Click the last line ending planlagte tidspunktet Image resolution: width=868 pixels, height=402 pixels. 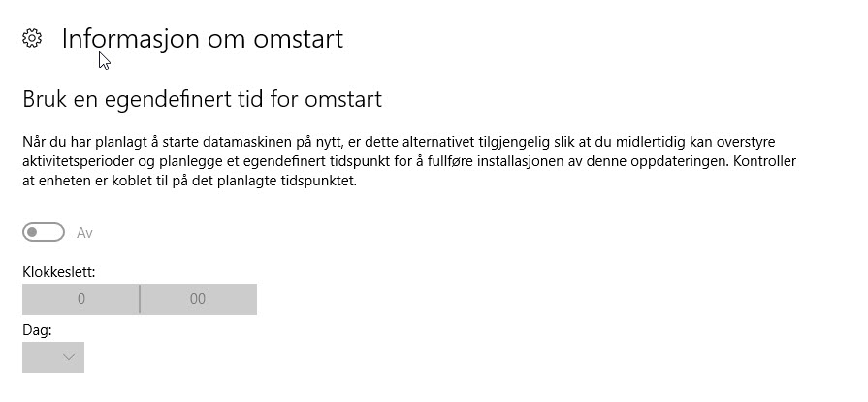pos(189,182)
